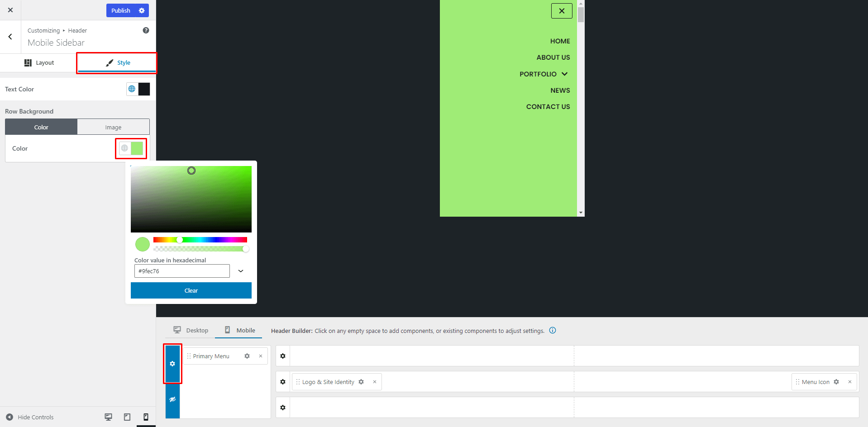Open the color format dropdown arrow
Image resolution: width=868 pixels, height=427 pixels.
pyautogui.click(x=241, y=271)
